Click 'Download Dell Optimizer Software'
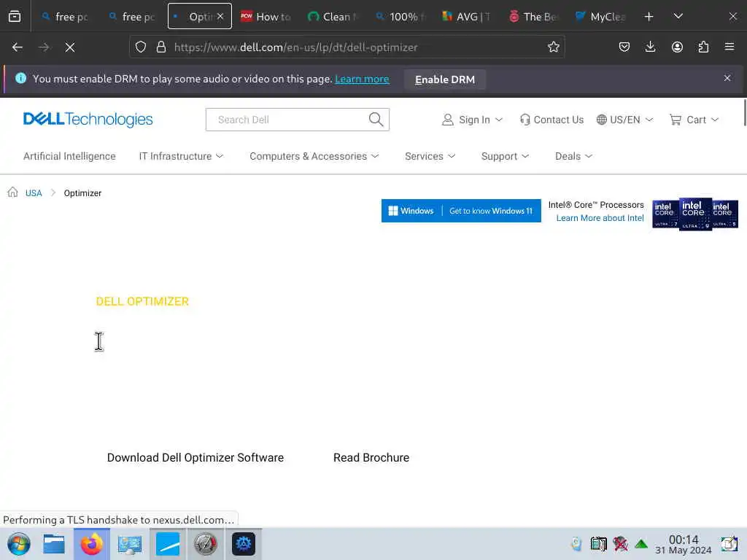 point(196,458)
